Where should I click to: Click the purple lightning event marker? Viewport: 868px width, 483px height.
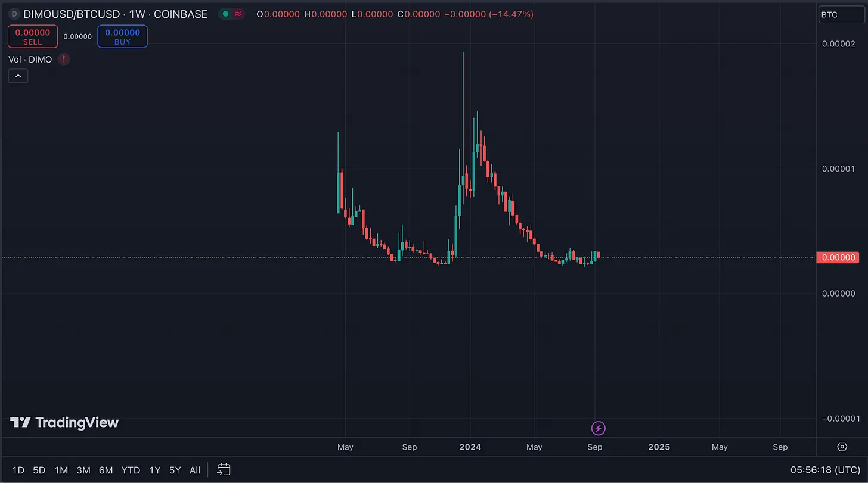coord(598,428)
